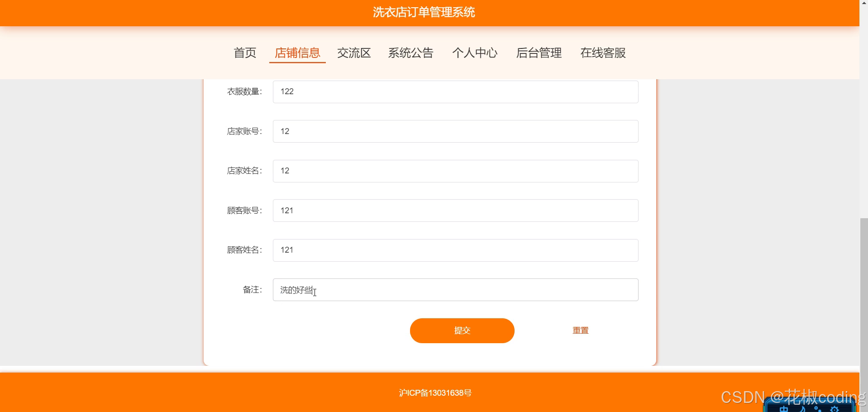
Task: Click the moon icon on the IME toolbar
Action: tap(803, 409)
